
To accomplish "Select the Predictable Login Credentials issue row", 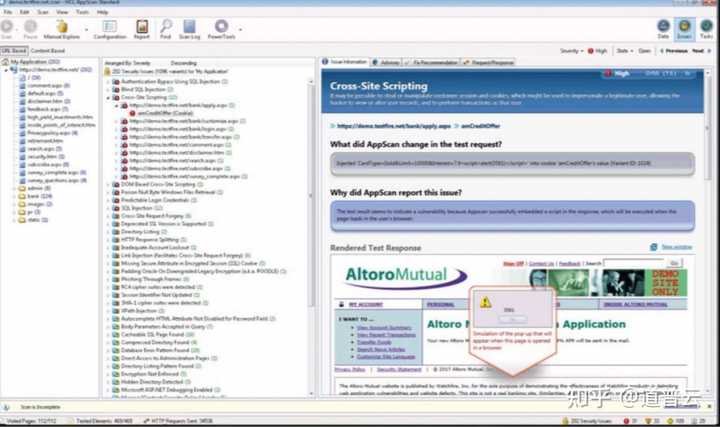I will [x=159, y=200].
